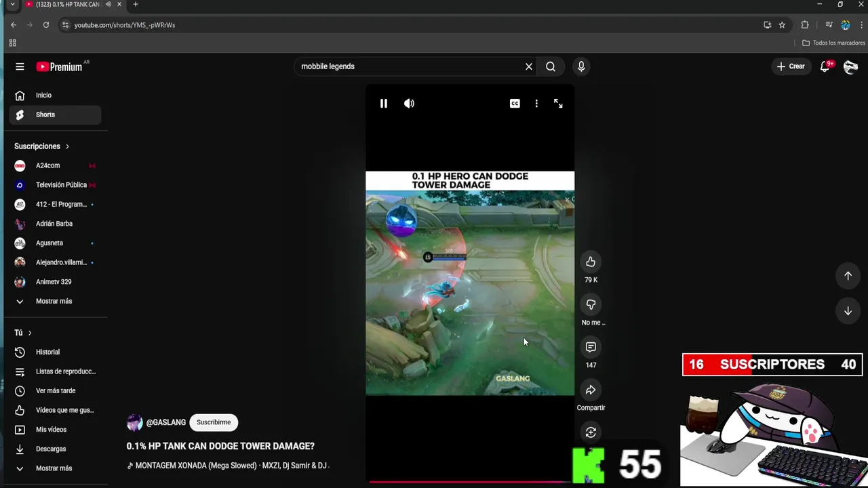Reload the page
Image resolution: width=868 pixels, height=488 pixels.
(x=46, y=25)
